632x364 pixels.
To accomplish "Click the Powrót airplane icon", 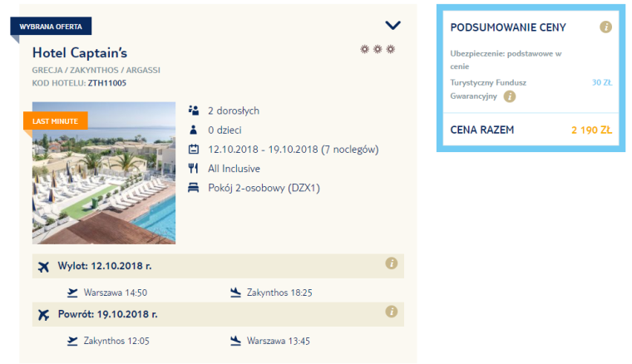I will (43, 315).
